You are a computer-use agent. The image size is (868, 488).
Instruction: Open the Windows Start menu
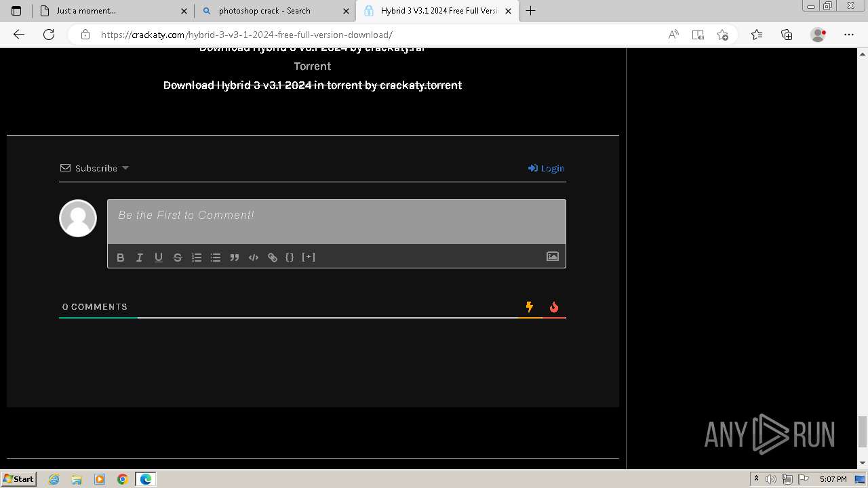pyautogui.click(x=18, y=479)
